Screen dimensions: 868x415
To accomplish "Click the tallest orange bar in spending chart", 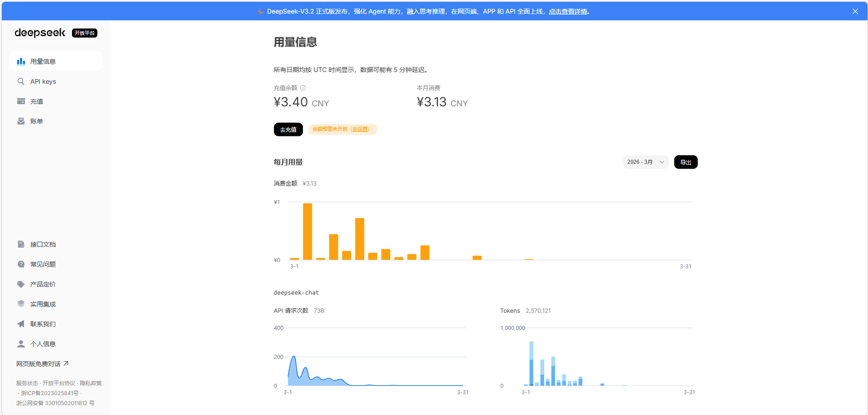I will coord(307,231).
